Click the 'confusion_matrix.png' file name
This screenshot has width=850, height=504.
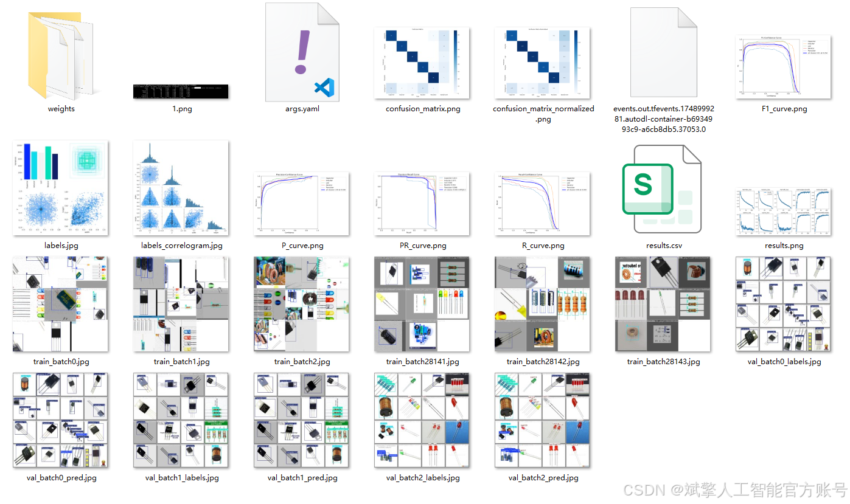(423, 109)
